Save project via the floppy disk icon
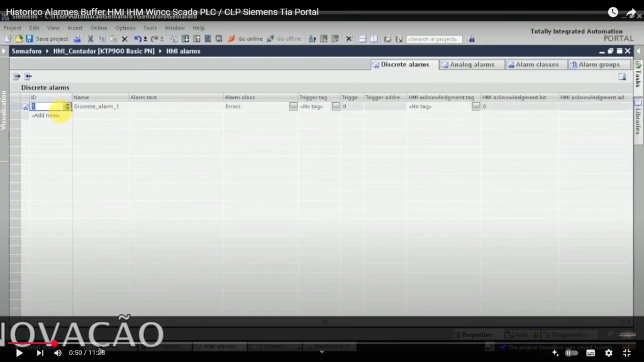 [x=29, y=39]
